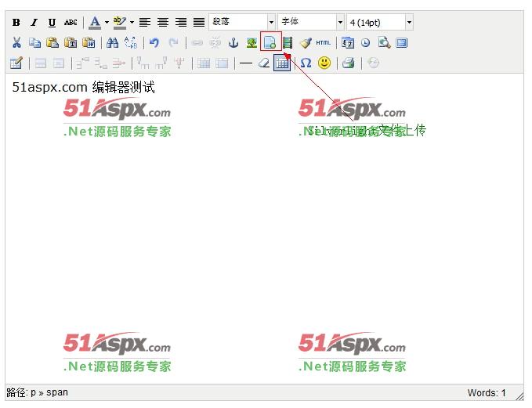The width and height of the screenshot is (532, 408).
Task: Open the 段落 paragraph format dropdown
Action: [242, 23]
